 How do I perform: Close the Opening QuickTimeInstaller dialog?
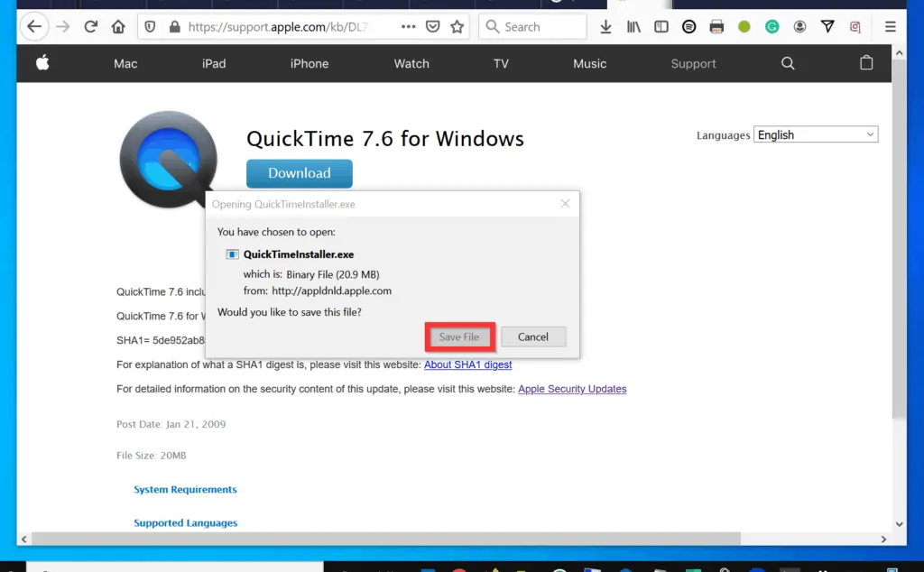click(565, 203)
